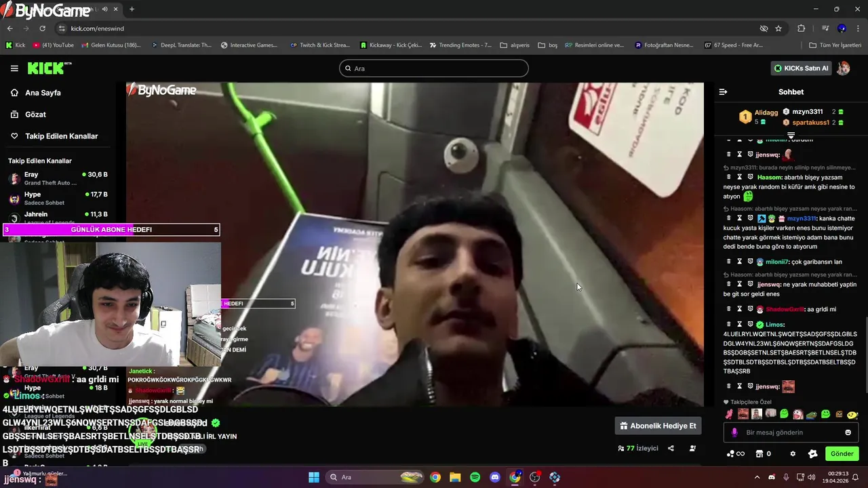This screenshot has height=488, width=868.
Task: Click the report user icon below stream
Action: [x=692, y=448]
